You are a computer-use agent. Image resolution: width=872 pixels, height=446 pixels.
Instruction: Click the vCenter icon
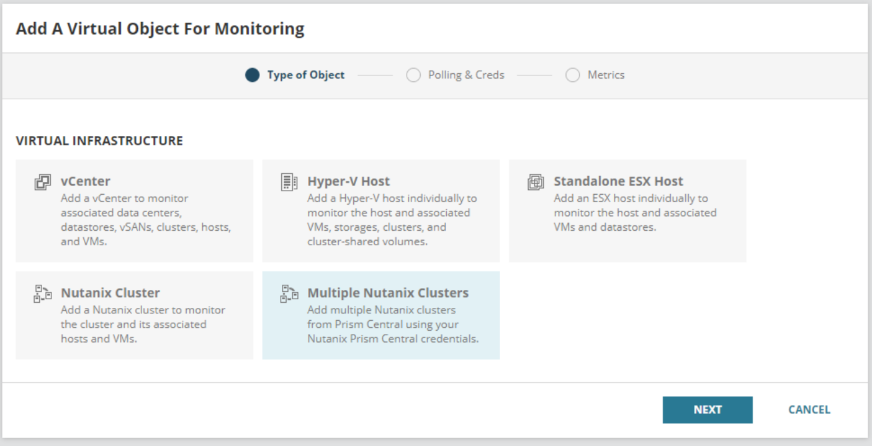(x=42, y=182)
